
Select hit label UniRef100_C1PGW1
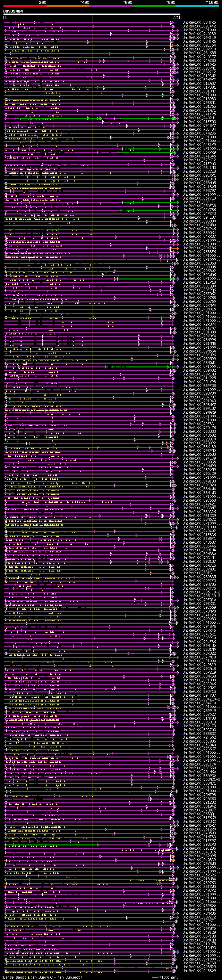click(199, 88)
